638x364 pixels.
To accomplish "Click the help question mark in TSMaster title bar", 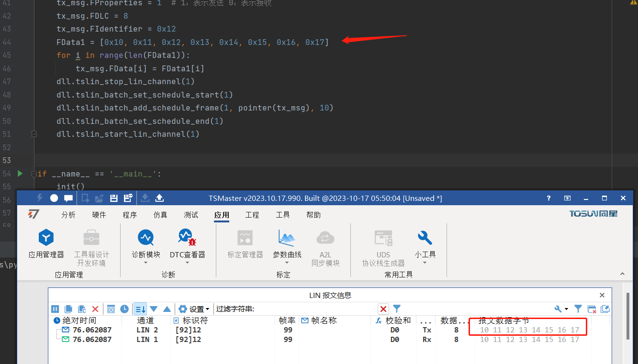I will click(549, 198).
